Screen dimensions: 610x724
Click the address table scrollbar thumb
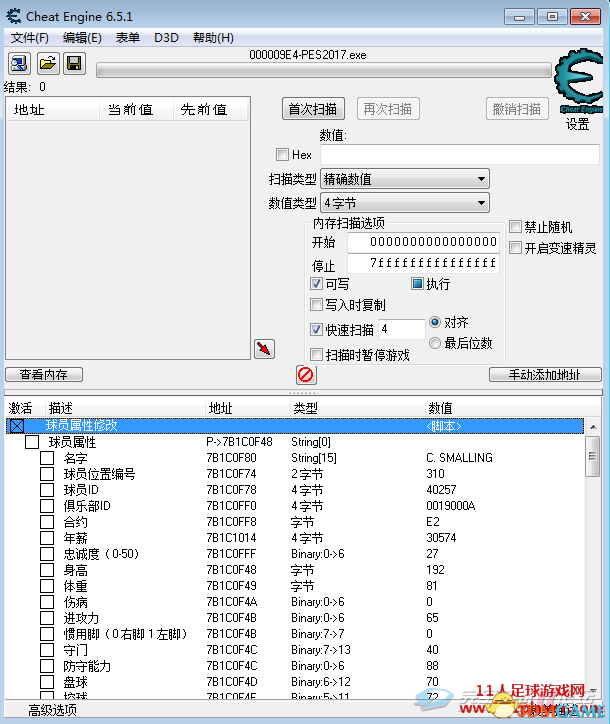pyautogui.click(x=592, y=456)
